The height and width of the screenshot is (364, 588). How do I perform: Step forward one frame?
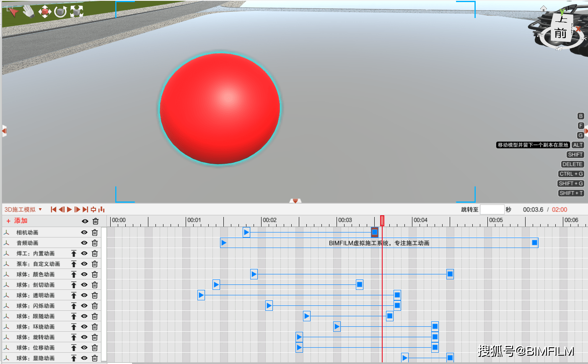click(77, 209)
